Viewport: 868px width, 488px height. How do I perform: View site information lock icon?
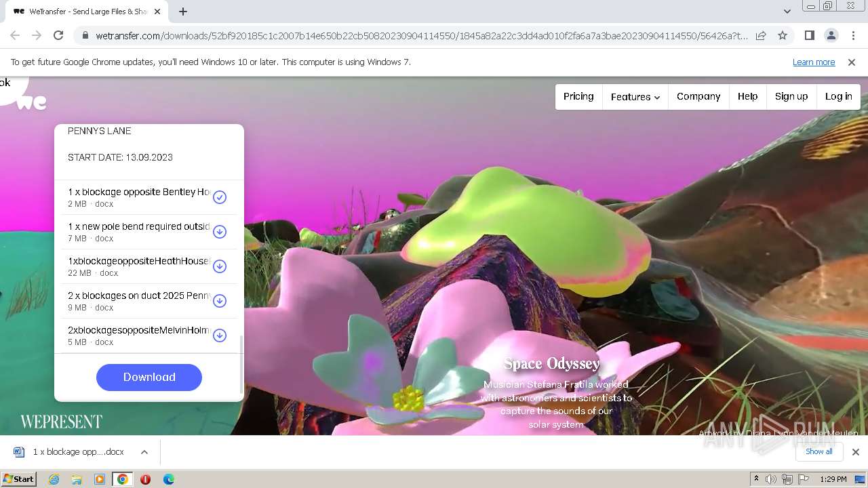(x=85, y=35)
